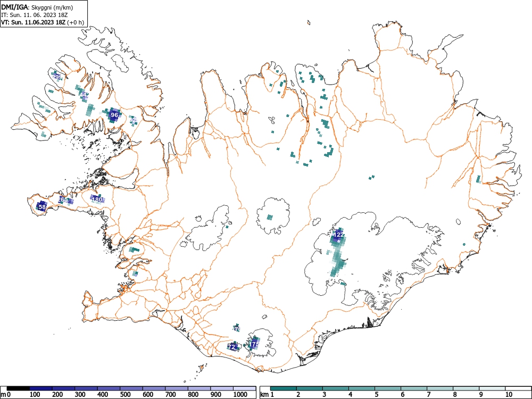532x399 pixels.
Task: Click the "10" km legend tick label
Action: coord(509,395)
